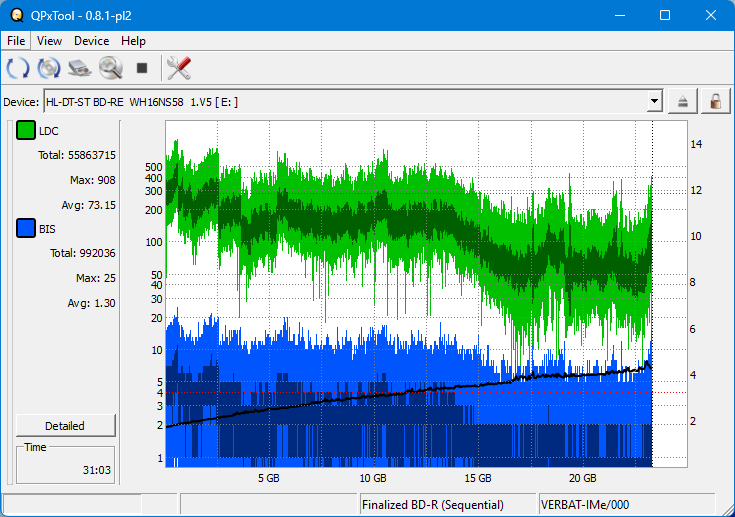Click the refresh device list icon
The height and width of the screenshot is (517, 735).
(18, 68)
